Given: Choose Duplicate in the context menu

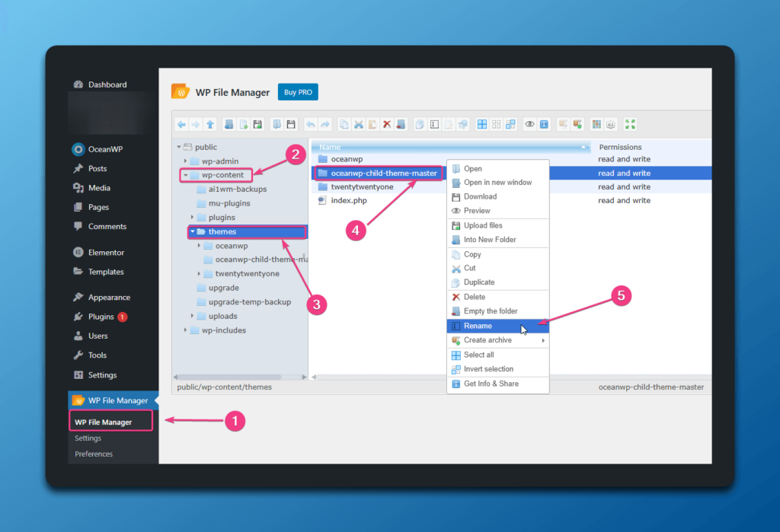Looking at the screenshot, I should (498, 282).
